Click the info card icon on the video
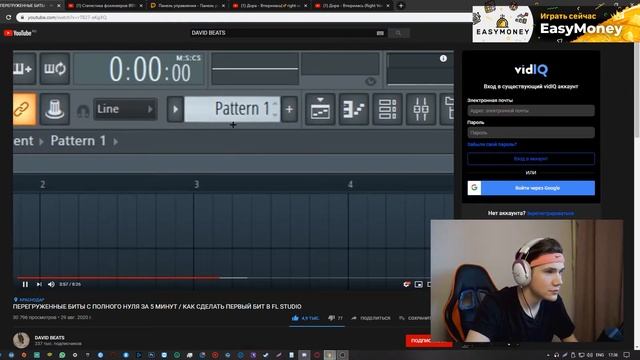The width and height of the screenshot is (640, 360). [x=443, y=59]
